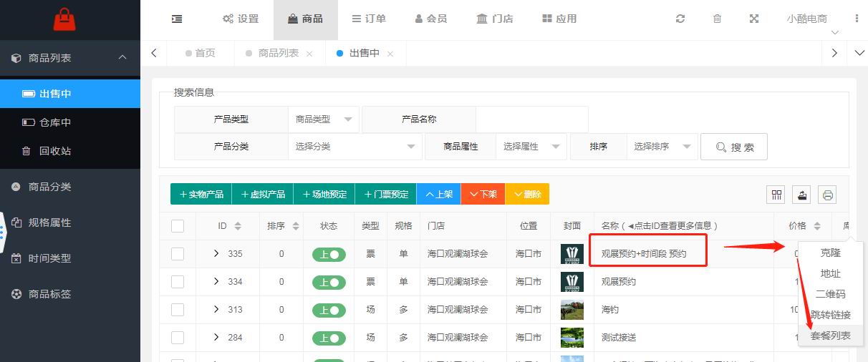Select 套餐列表 in the context menu

pos(831,336)
